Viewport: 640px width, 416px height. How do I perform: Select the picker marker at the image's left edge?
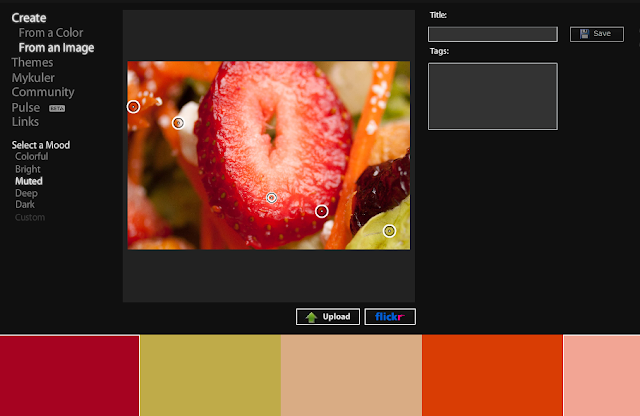[x=133, y=107]
